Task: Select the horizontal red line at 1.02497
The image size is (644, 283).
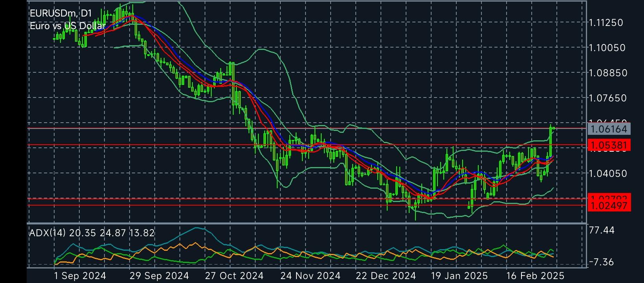Action: click(306, 205)
